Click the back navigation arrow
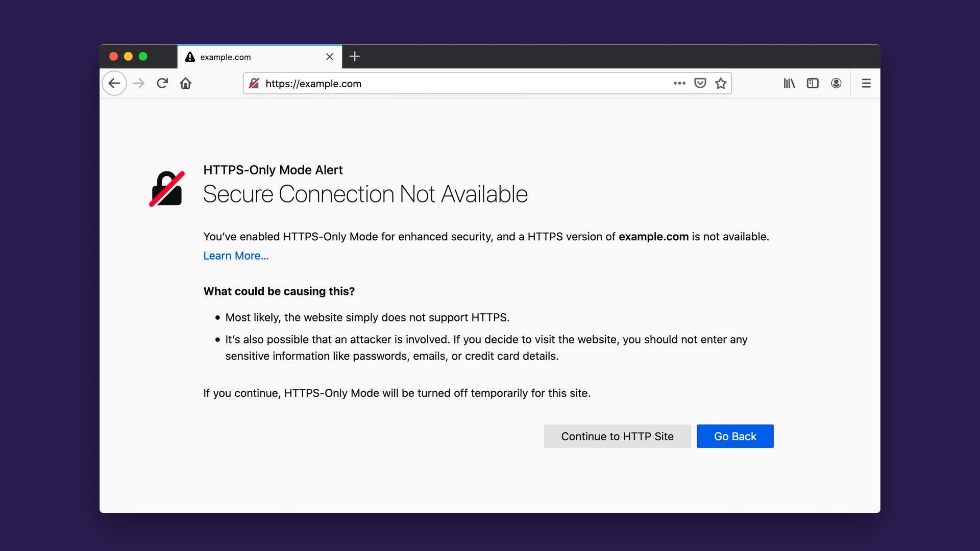Screen dimensions: 980x551 [x=114, y=83]
